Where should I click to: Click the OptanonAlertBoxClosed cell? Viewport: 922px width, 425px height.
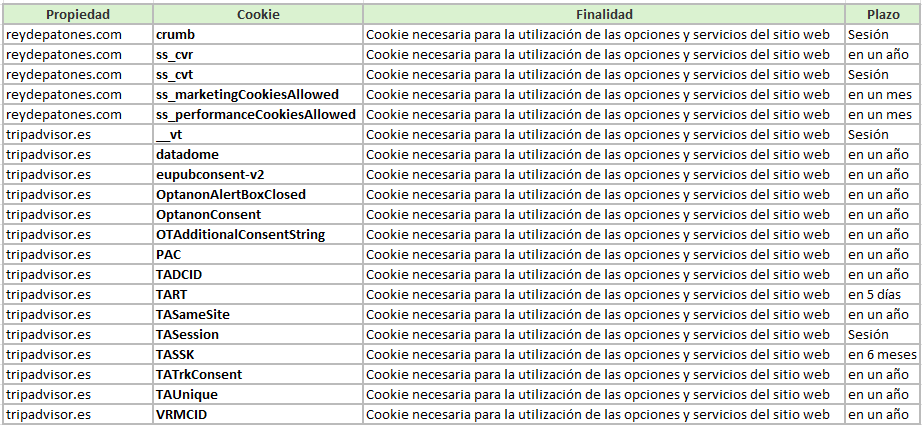258,195
